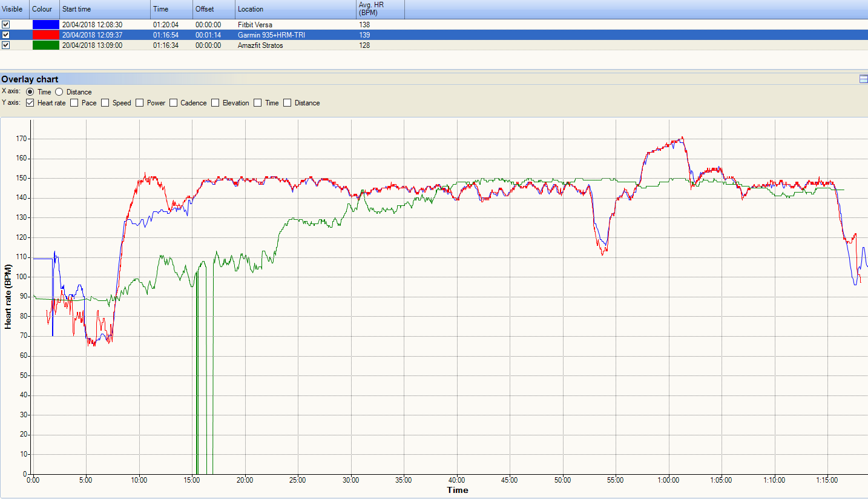Hide the Amazfit Stratos trace via its checkbox
The width and height of the screenshot is (868, 499).
point(6,45)
